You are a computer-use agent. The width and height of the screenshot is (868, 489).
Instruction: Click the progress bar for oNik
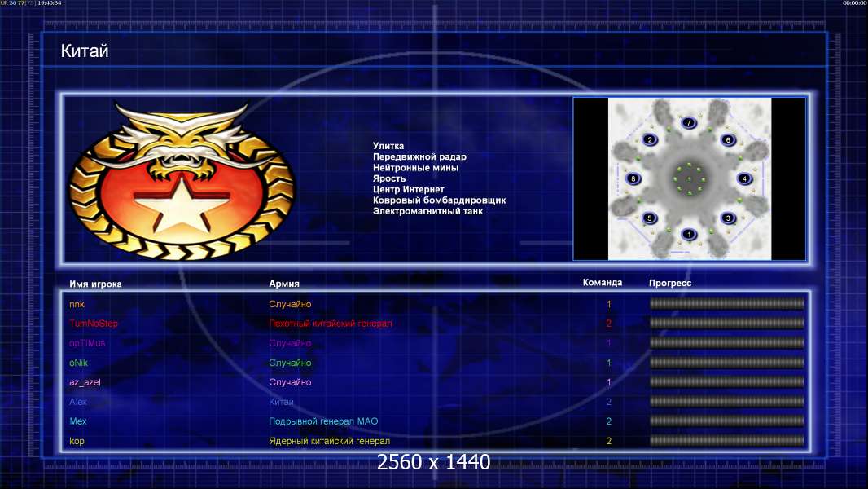pyautogui.click(x=727, y=362)
